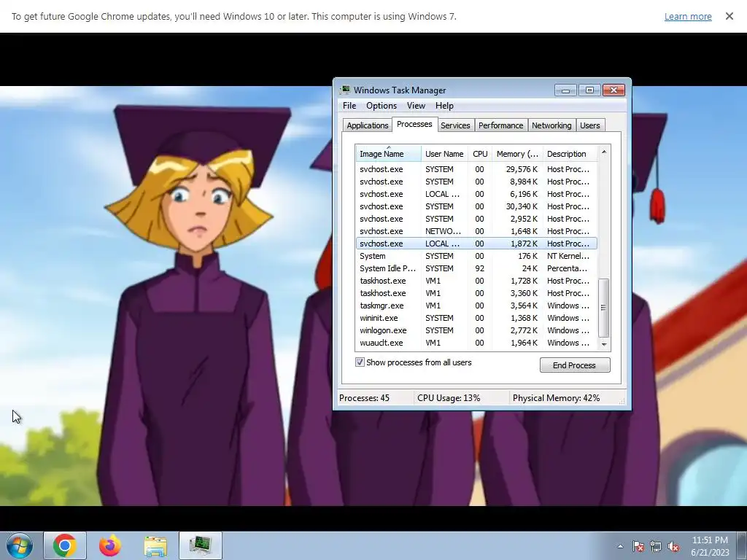
Task: Click Task Manager title bar icon
Action: tap(345, 90)
